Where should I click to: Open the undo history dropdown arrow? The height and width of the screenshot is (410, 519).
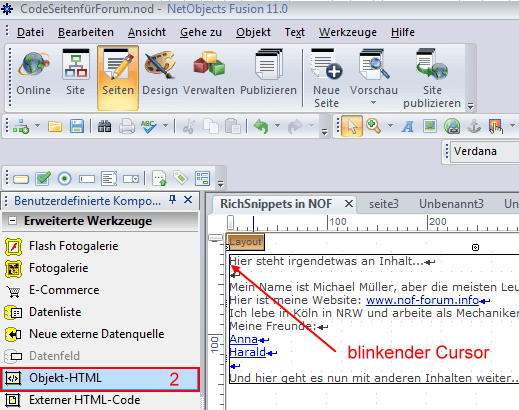[x=277, y=126]
